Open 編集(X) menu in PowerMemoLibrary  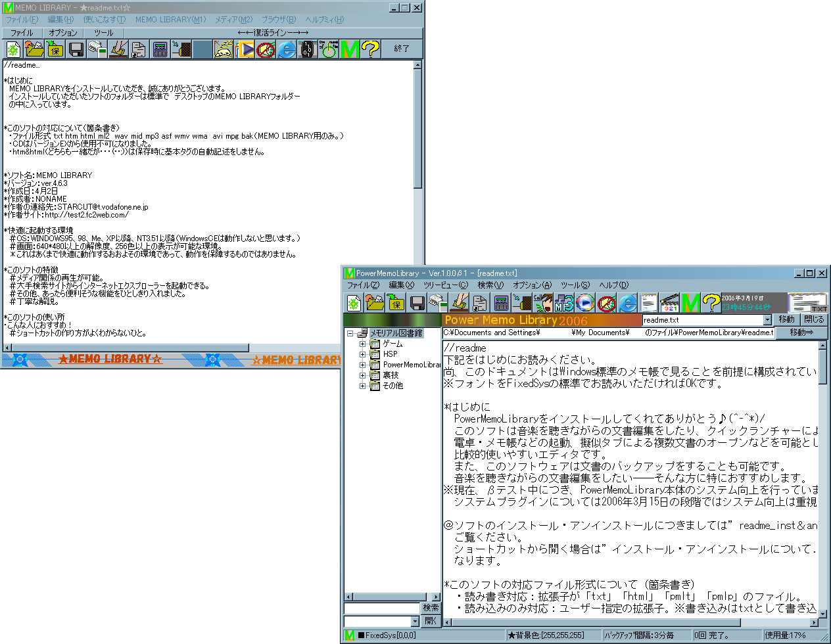(x=402, y=285)
